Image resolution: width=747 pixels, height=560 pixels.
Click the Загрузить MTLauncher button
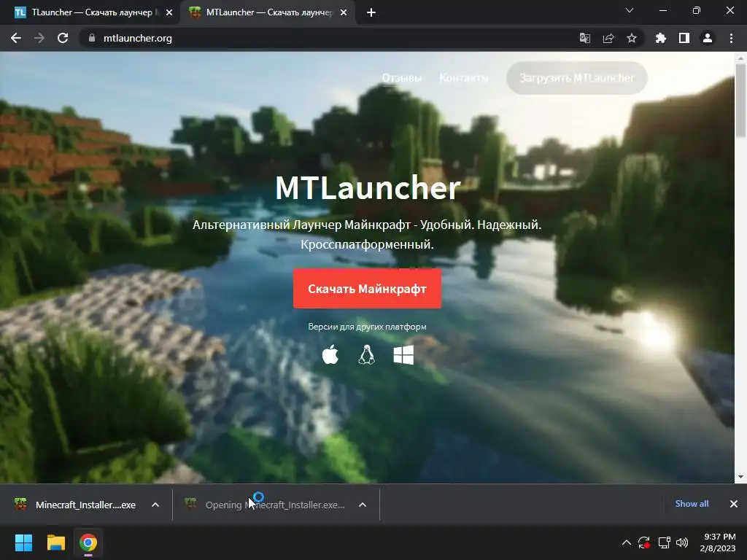pyautogui.click(x=576, y=77)
